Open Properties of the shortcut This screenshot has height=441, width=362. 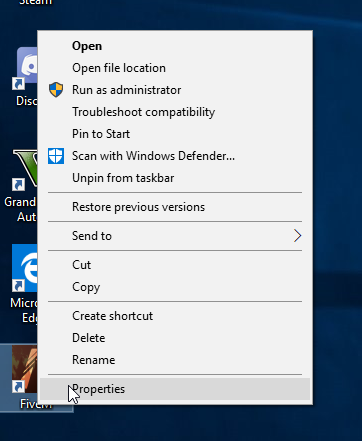175,389
